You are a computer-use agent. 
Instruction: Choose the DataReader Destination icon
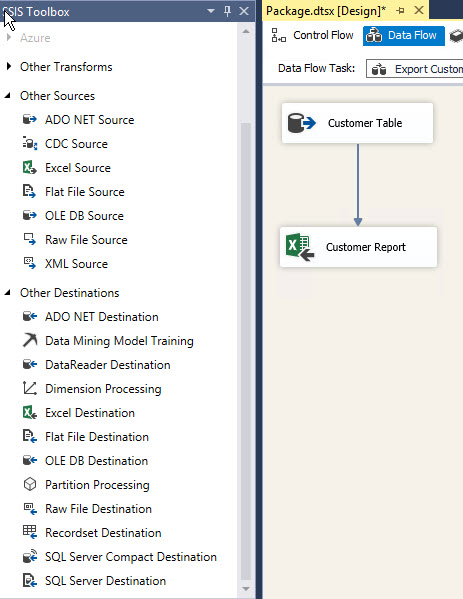pyautogui.click(x=29, y=364)
